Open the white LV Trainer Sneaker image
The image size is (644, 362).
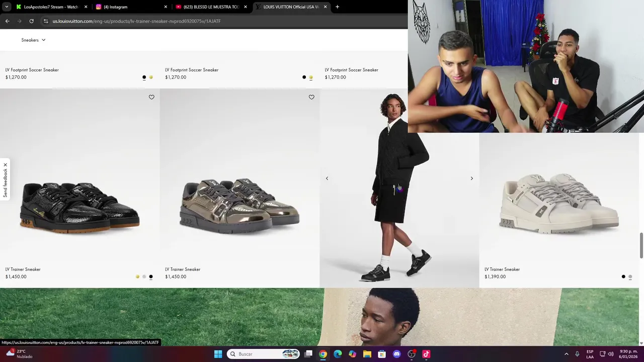[x=559, y=204]
